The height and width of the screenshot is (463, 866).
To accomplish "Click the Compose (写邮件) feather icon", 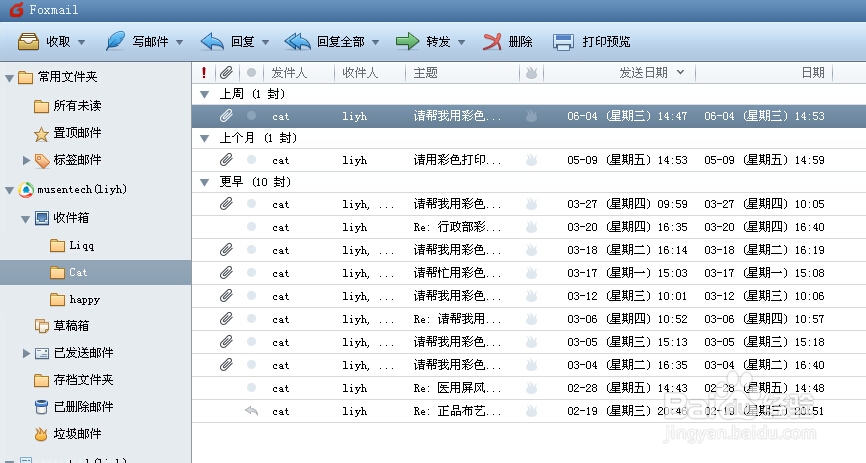I will pyautogui.click(x=115, y=41).
